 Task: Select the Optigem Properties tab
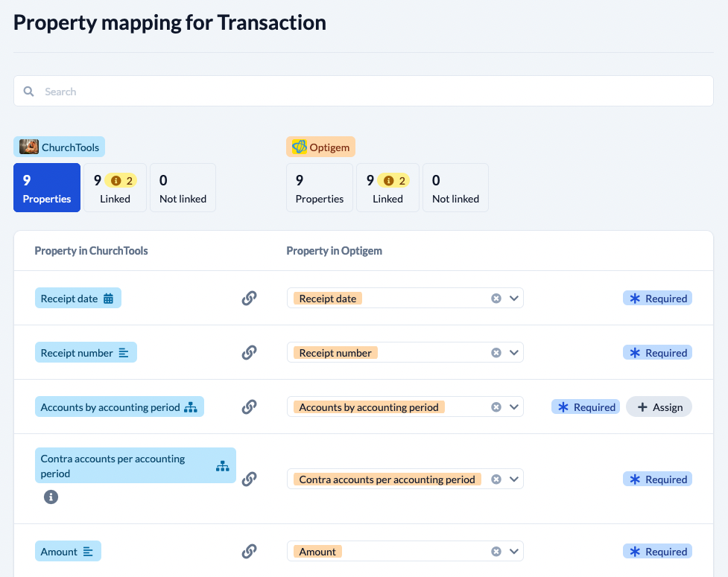[320, 188]
